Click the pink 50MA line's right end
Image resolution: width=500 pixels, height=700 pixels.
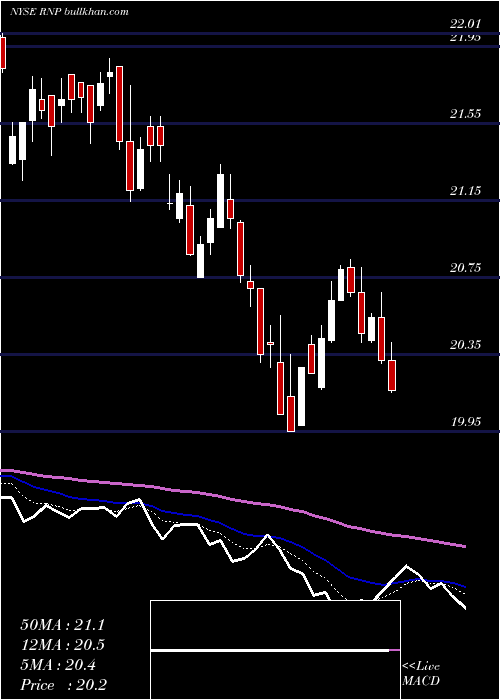tap(464, 546)
